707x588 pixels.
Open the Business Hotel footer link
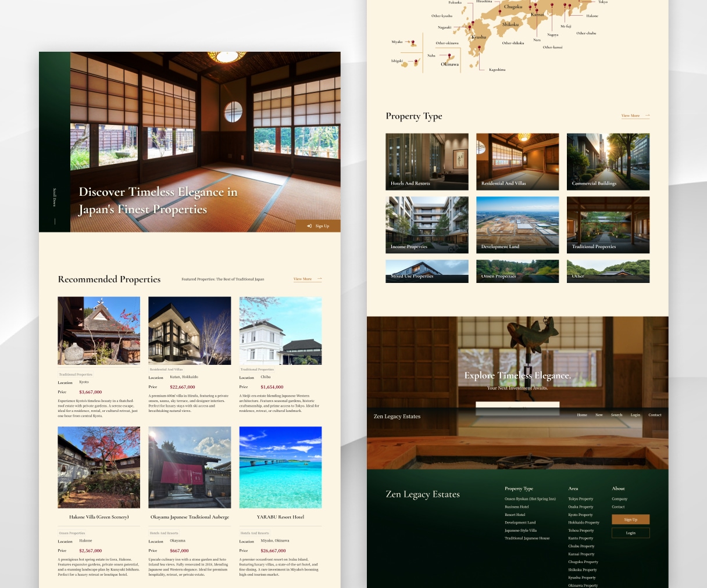(517, 507)
